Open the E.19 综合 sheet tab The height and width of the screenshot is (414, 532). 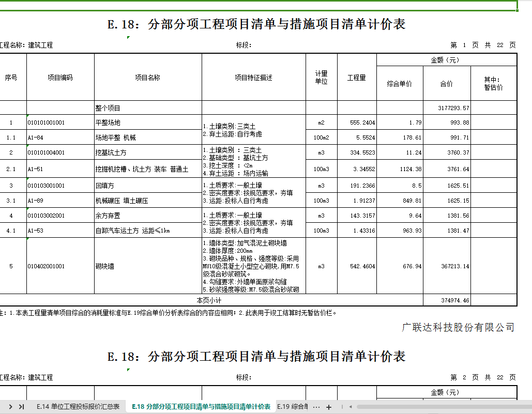(x=293, y=407)
